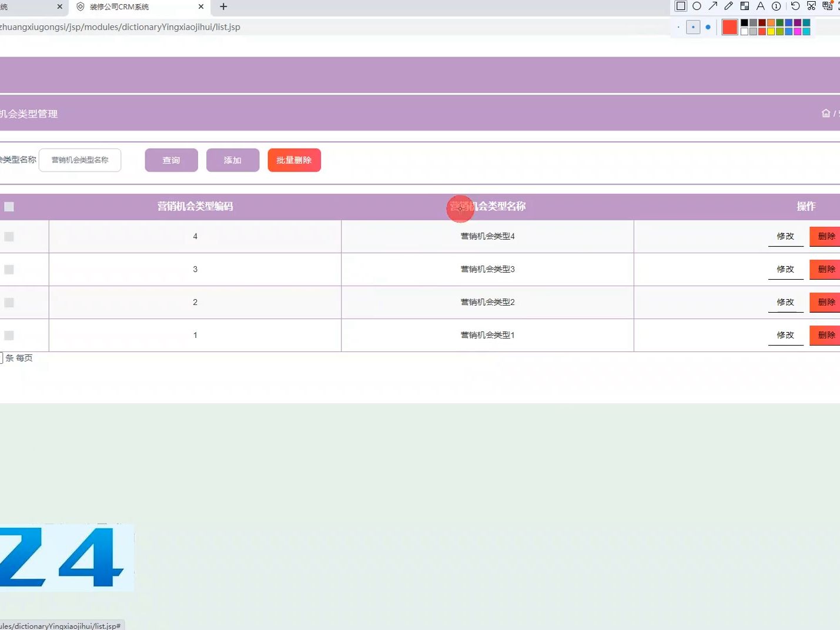Click the browser address bar URL

point(120,27)
